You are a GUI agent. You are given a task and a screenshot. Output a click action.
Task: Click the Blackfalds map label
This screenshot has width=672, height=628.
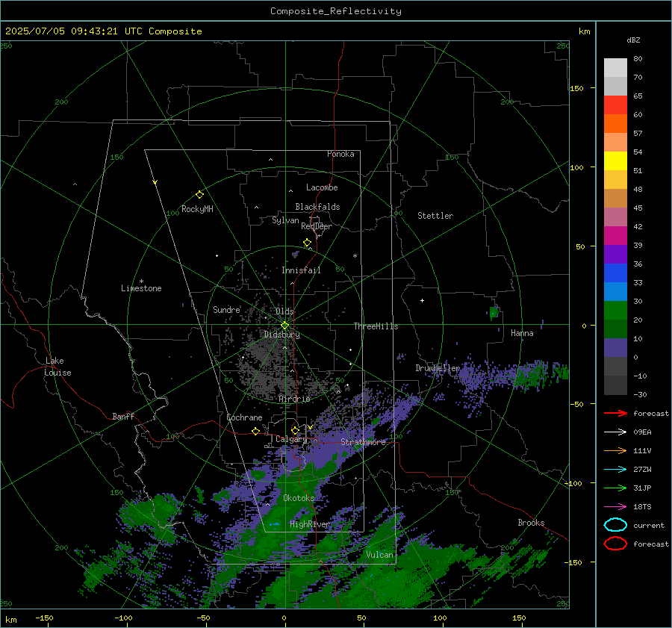(317, 207)
